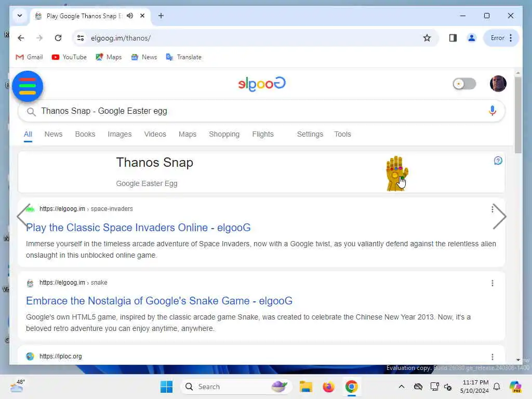Open a new tab
This screenshot has width=532, height=399.
point(161,16)
